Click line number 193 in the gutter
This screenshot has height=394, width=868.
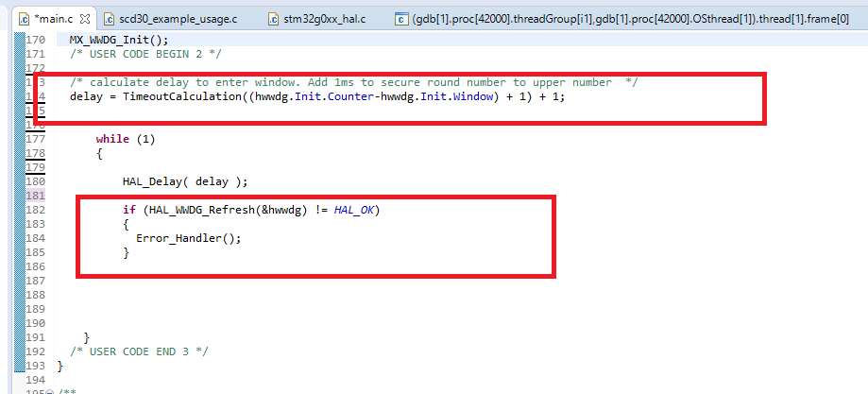[36, 366]
